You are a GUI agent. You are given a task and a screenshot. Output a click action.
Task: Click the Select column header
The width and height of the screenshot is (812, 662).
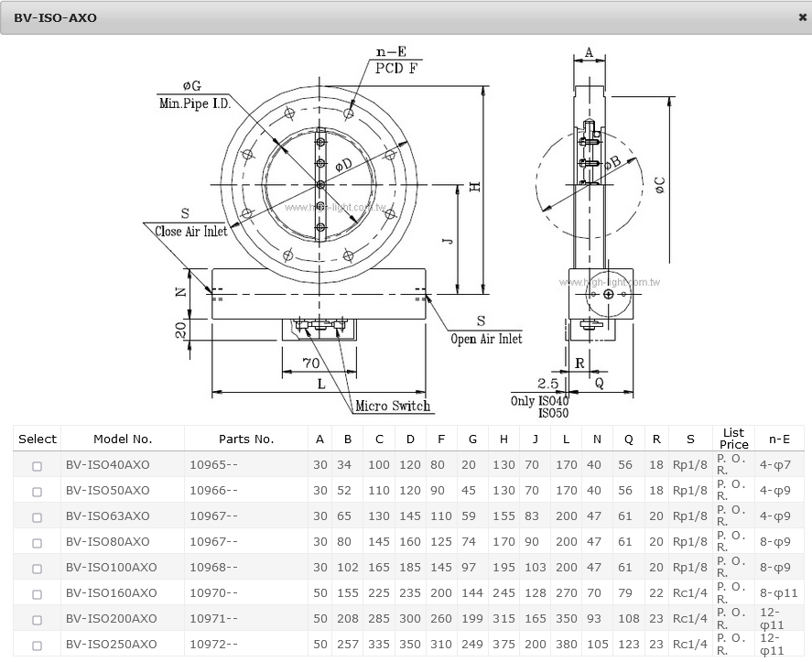[38, 440]
